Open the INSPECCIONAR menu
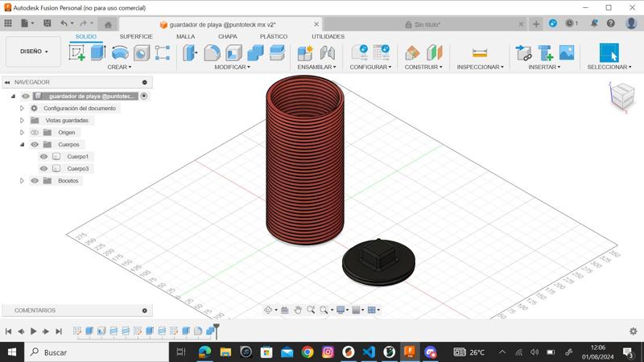This screenshot has height=362, width=644. (480, 68)
